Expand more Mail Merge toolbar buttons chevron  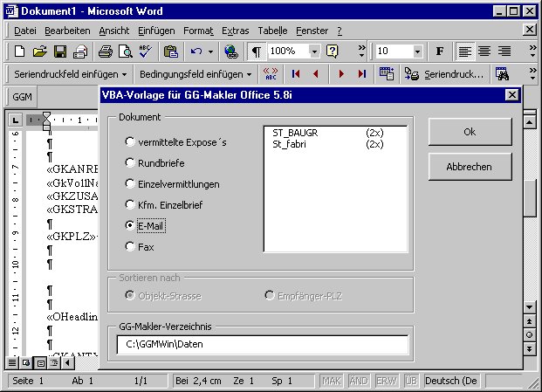(x=532, y=73)
